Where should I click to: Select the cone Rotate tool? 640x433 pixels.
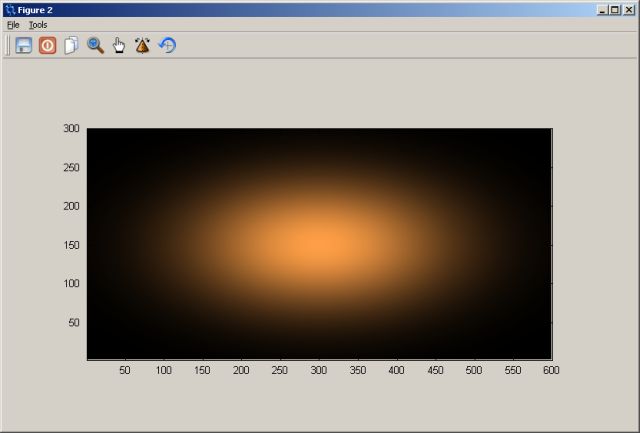click(142, 45)
